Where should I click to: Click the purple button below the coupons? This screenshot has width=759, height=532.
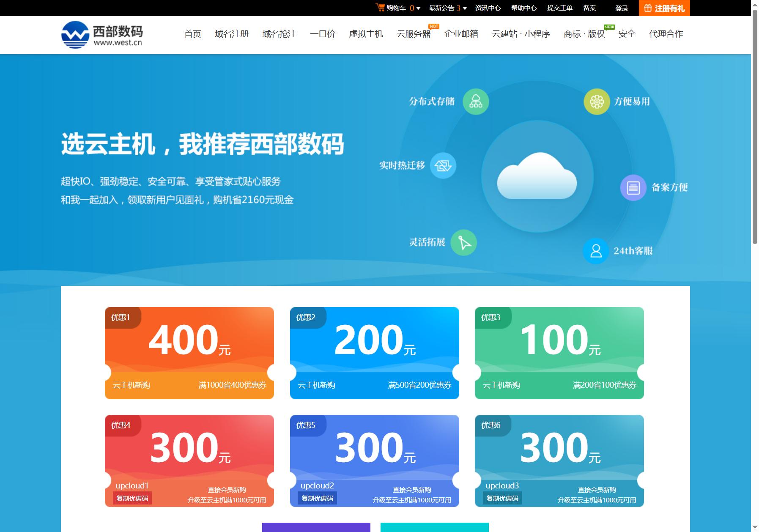pos(316,527)
